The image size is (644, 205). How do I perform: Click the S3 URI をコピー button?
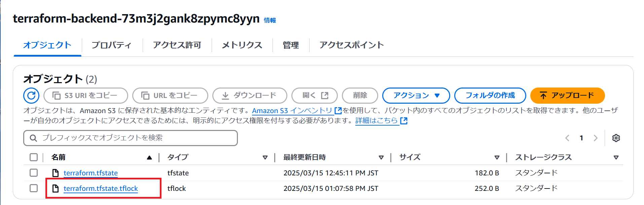[86, 96]
